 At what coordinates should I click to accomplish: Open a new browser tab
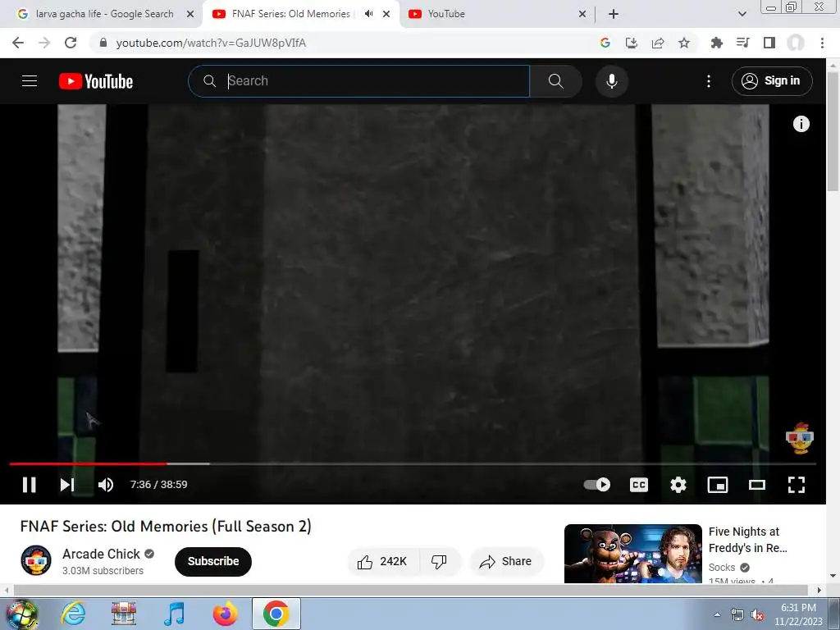coord(614,15)
